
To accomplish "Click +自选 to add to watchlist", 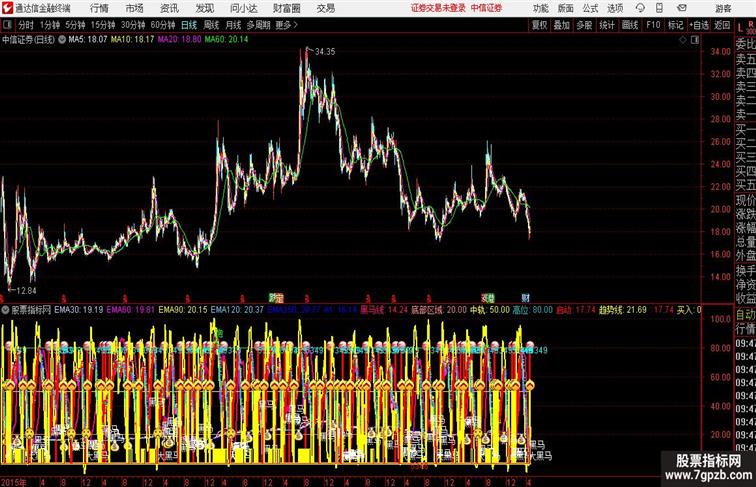I will (x=699, y=25).
